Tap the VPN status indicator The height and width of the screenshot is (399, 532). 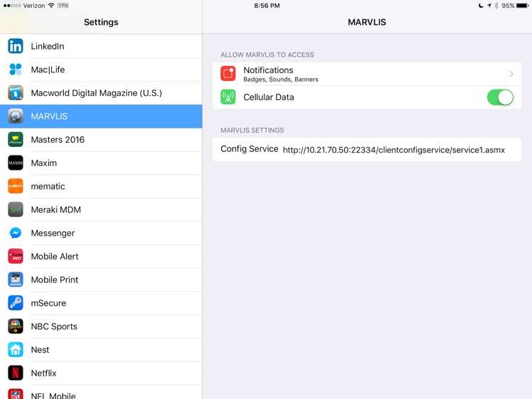pos(63,6)
